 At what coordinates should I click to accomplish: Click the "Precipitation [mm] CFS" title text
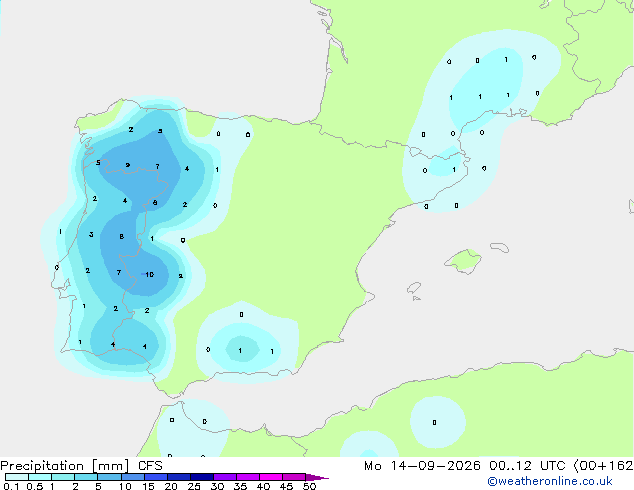coord(81,466)
